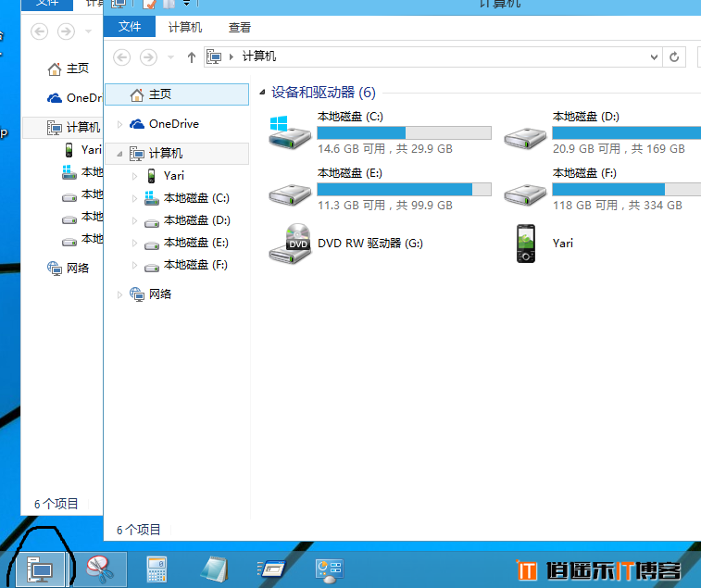Expand 本地磁盘 (E:) tree node
Viewport: 701px width, 588px height.
134,244
